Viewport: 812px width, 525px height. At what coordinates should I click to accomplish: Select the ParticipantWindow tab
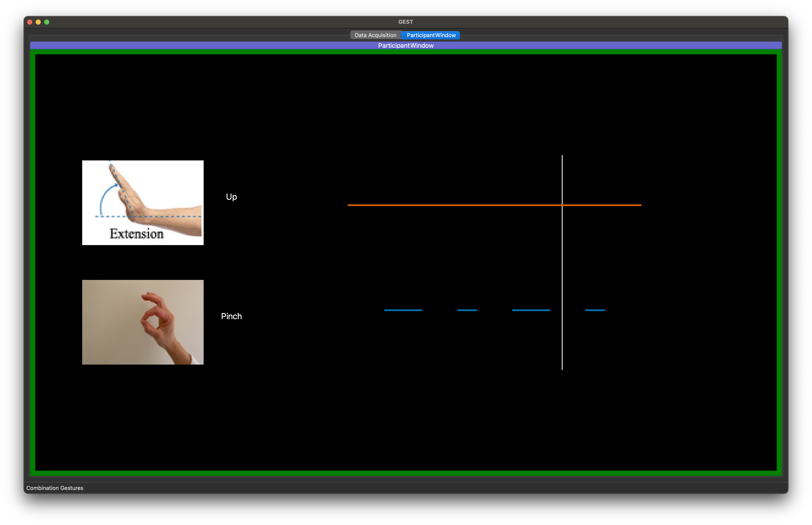[x=431, y=35]
